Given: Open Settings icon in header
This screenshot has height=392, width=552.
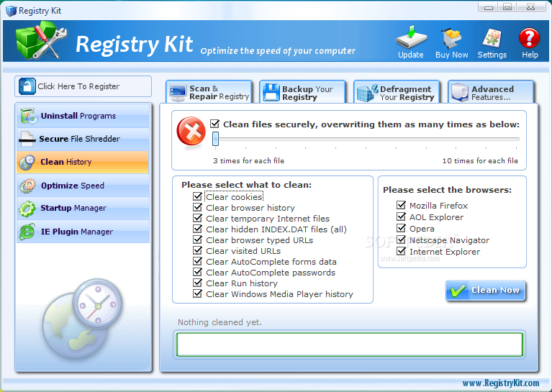Looking at the screenshot, I should [x=492, y=37].
